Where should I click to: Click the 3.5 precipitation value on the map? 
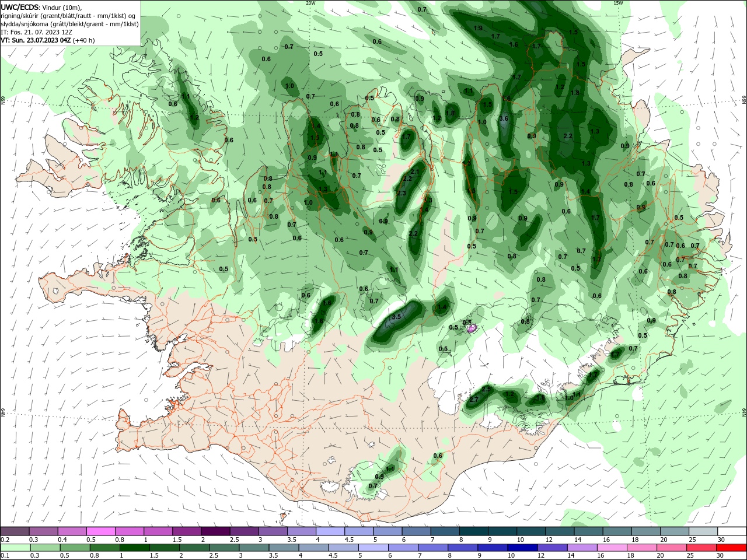click(x=396, y=317)
